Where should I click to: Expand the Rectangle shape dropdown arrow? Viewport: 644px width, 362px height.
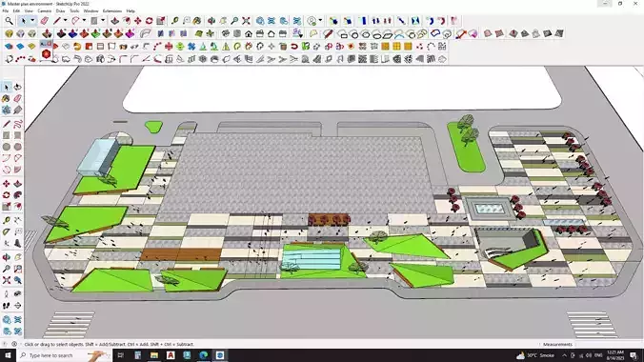(103, 21)
